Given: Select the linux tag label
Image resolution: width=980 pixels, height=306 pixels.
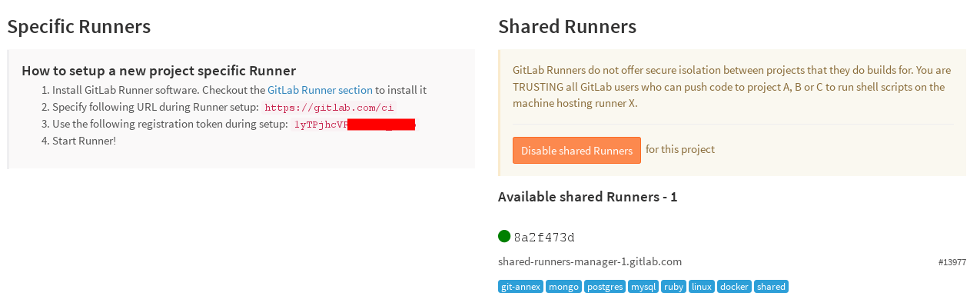Looking at the screenshot, I should [x=702, y=287].
